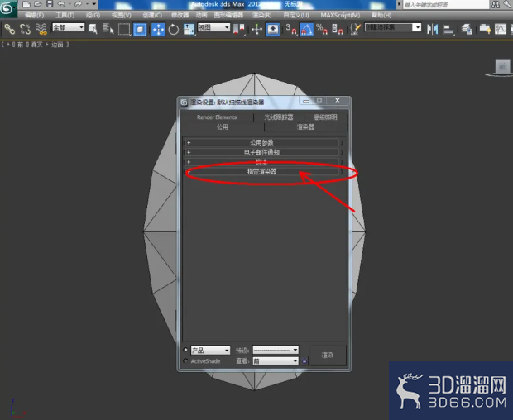This screenshot has height=420, width=513.
Task: Select the Select and Link chain tool
Action: (9, 30)
